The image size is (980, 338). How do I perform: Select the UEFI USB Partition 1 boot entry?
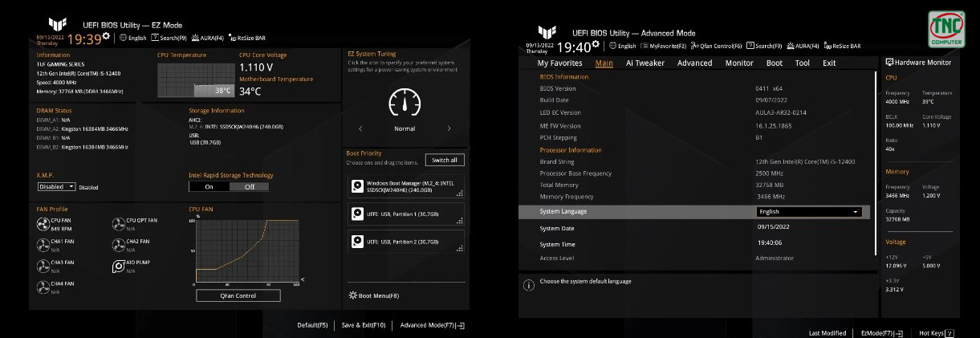(x=405, y=214)
